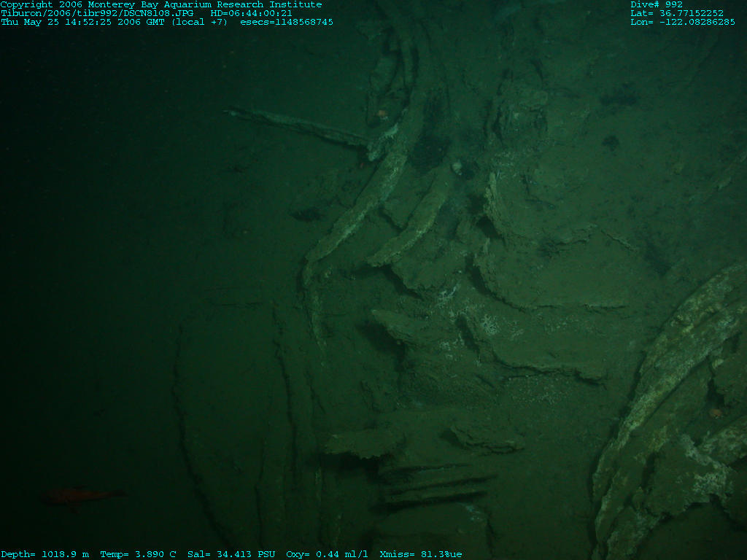Viewport: 747px width, 560px height.
Task: Click the small orange animal near top center
Action: click(x=381, y=113)
